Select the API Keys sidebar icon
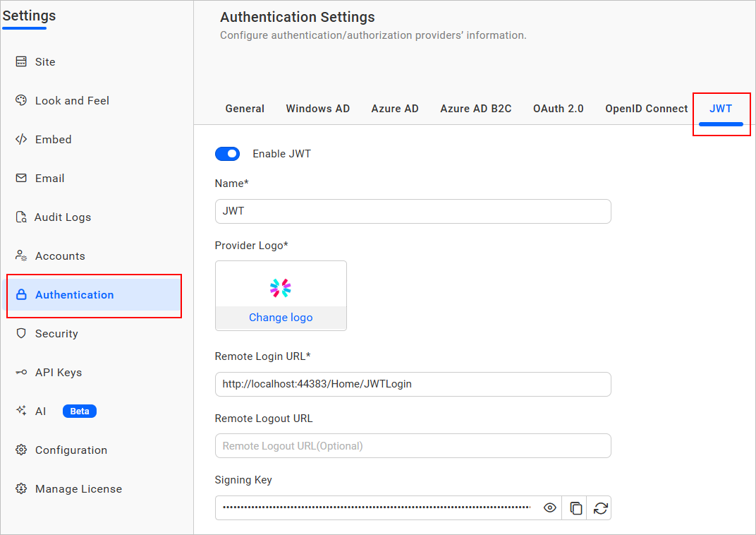Viewport: 756px width, 535px height. [x=20, y=372]
